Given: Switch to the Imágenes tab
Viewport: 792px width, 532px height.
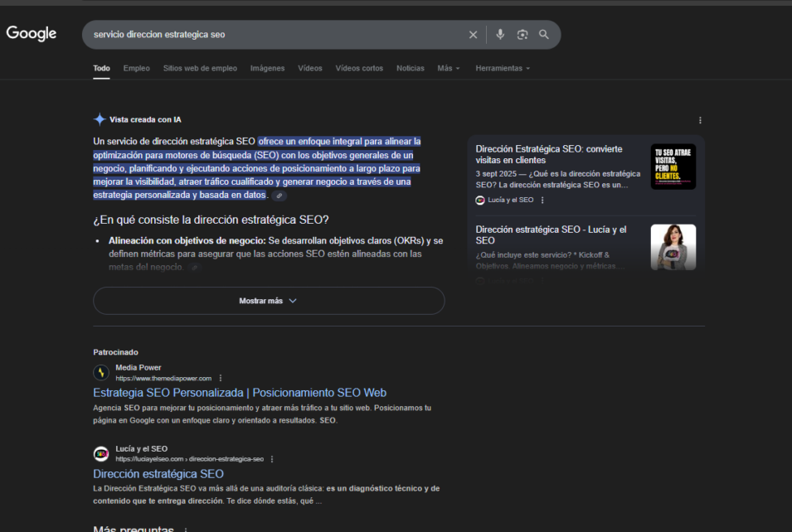Looking at the screenshot, I should click(267, 68).
